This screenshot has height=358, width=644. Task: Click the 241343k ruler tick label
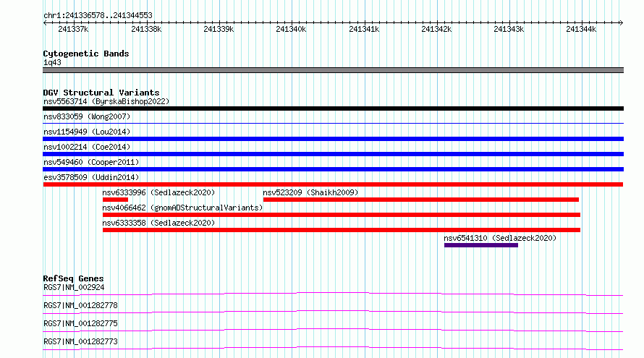pos(509,29)
